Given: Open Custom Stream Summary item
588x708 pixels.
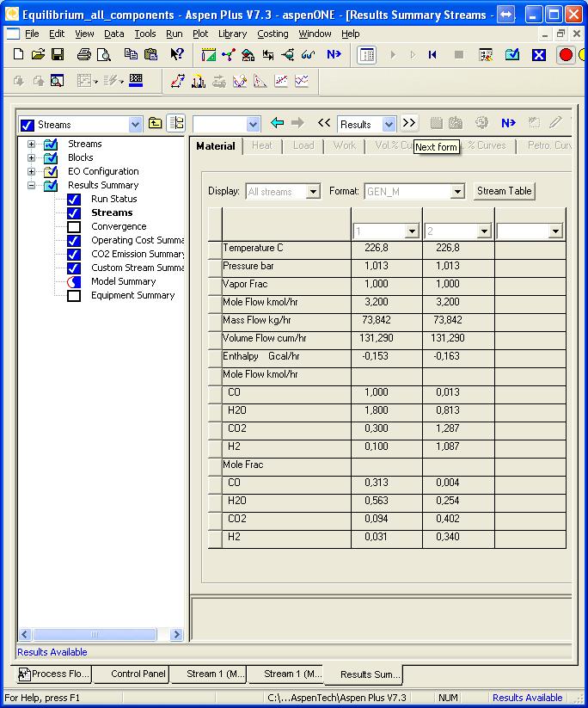Looking at the screenshot, I should (x=138, y=268).
